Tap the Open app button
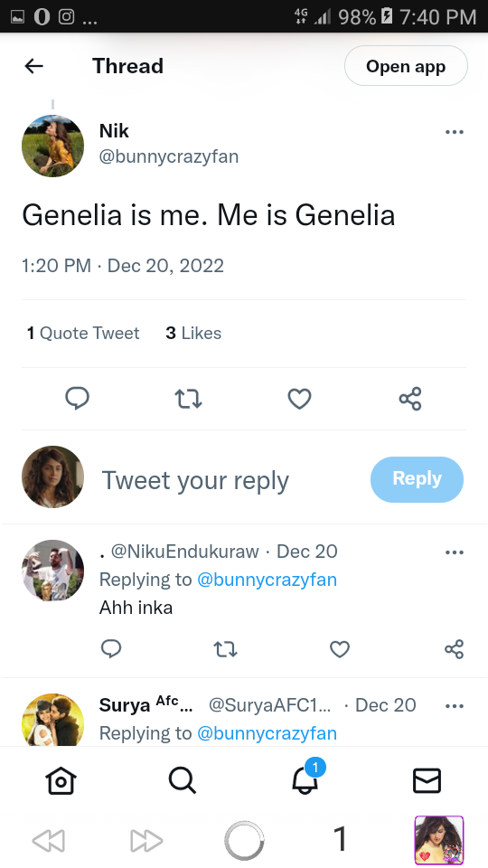 406,66
